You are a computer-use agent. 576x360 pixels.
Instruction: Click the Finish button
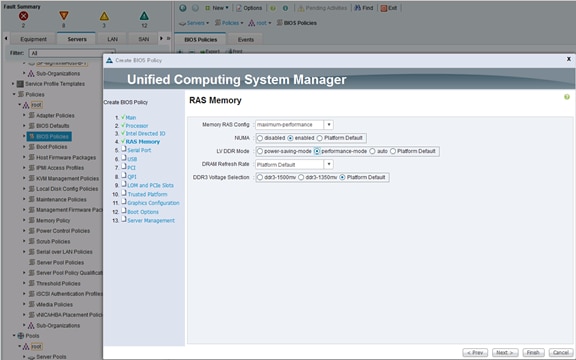click(x=533, y=353)
